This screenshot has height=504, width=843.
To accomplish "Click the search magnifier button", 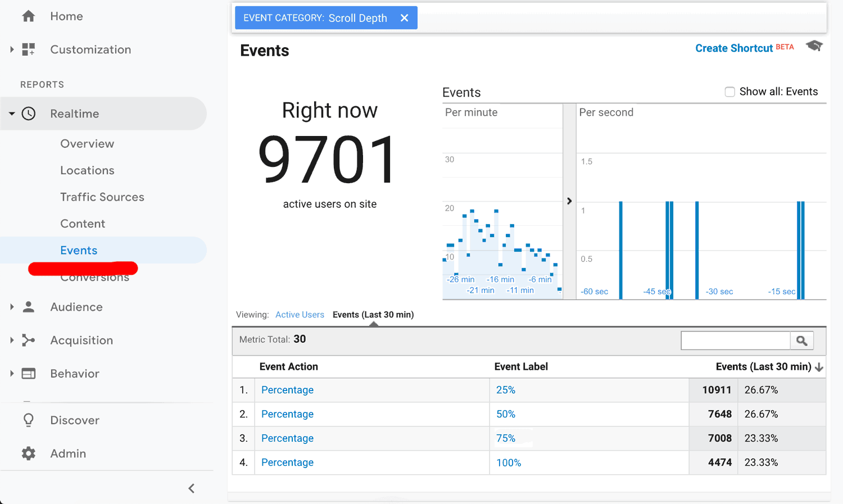I will tap(801, 340).
